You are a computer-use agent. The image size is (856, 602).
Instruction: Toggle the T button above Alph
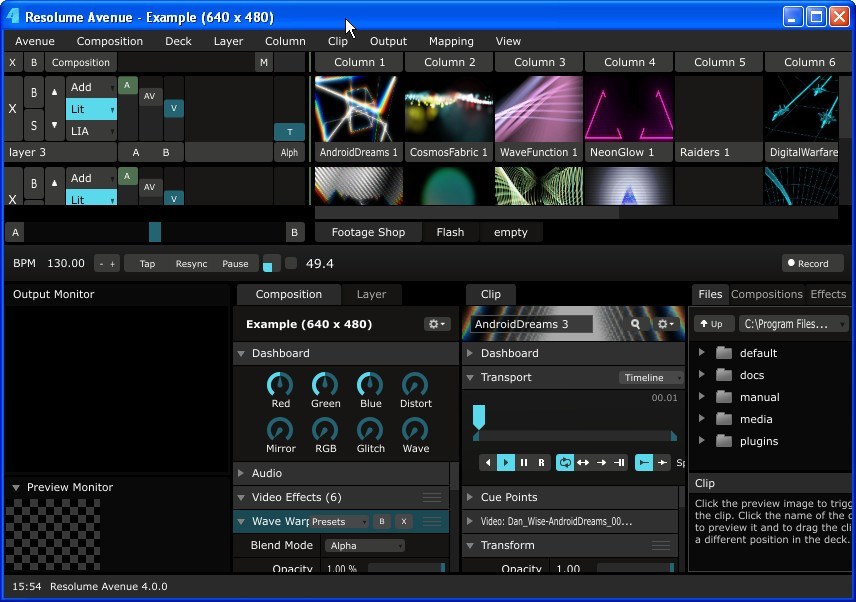pos(289,132)
